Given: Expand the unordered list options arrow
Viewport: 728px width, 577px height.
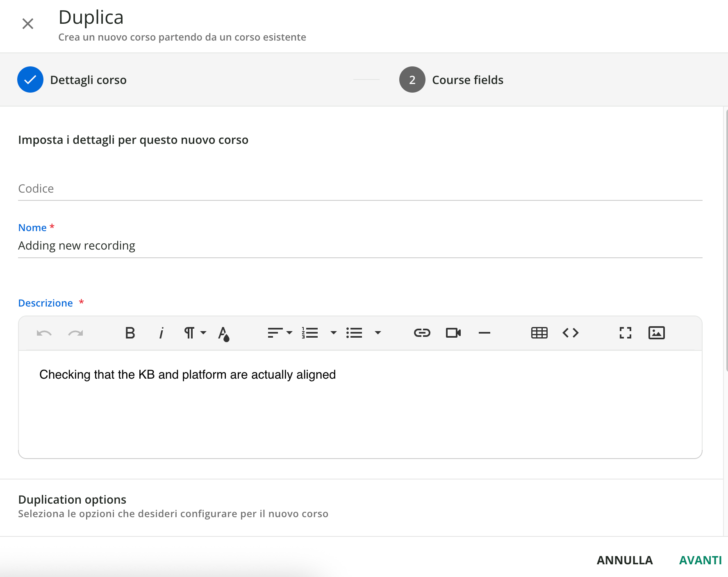Looking at the screenshot, I should 378,333.
